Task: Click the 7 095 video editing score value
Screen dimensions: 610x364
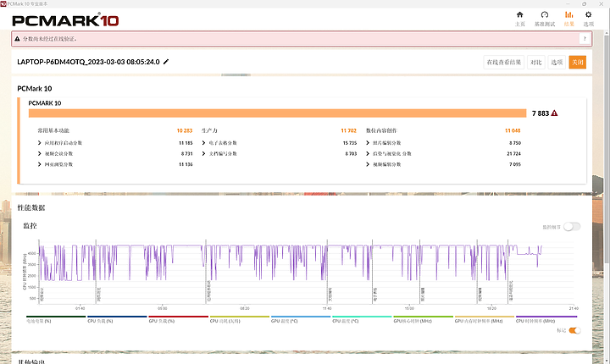Action: 515,164
